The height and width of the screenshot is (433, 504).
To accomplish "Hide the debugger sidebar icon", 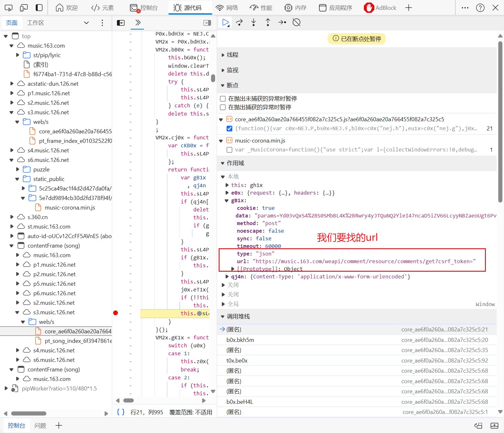I will 207,23.
